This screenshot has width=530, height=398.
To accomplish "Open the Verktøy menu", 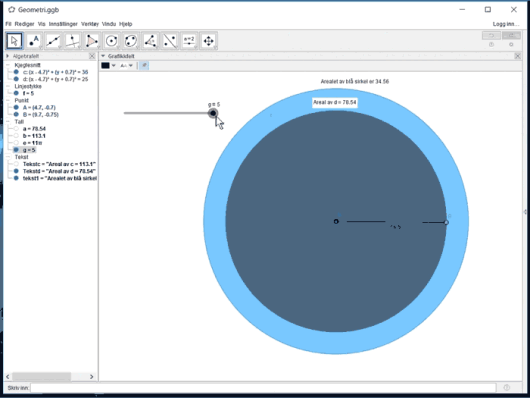I will point(90,24).
